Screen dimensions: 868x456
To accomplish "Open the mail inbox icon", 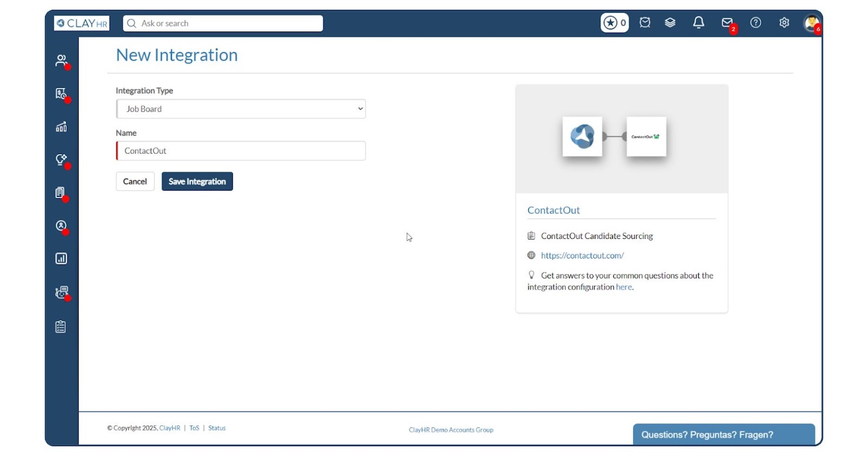I will (x=727, y=23).
